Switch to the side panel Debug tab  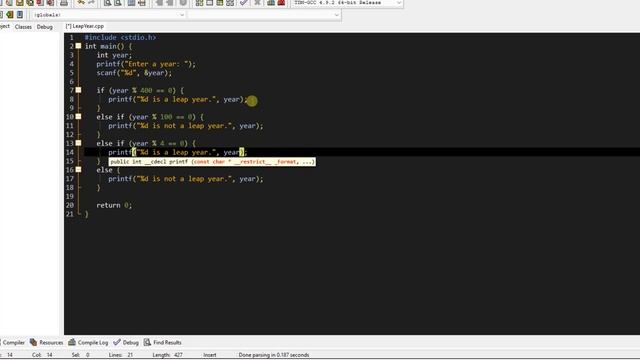pyautogui.click(x=44, y=27)
